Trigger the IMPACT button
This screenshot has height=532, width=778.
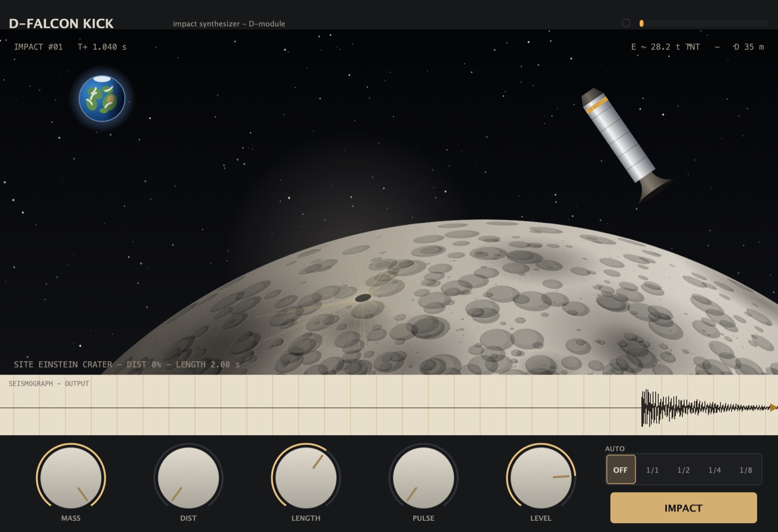(684, 508)
